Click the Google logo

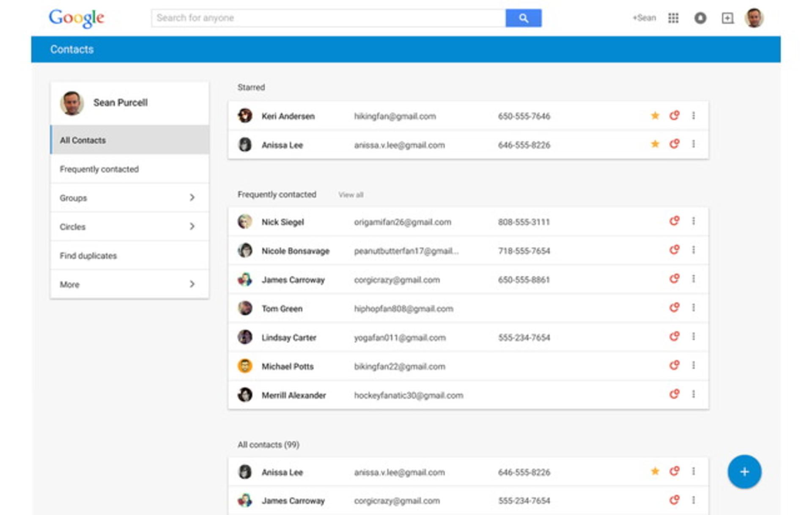(76, 18)
